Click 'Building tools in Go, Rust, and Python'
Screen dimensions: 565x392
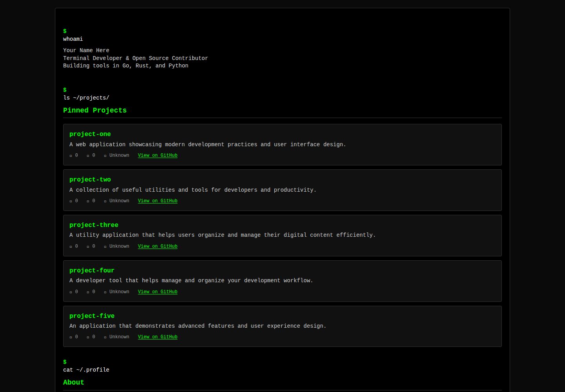point(126,66)
